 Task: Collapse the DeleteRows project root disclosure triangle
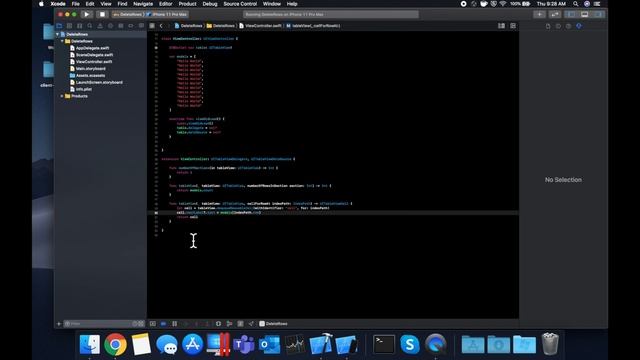click(58, 34)
